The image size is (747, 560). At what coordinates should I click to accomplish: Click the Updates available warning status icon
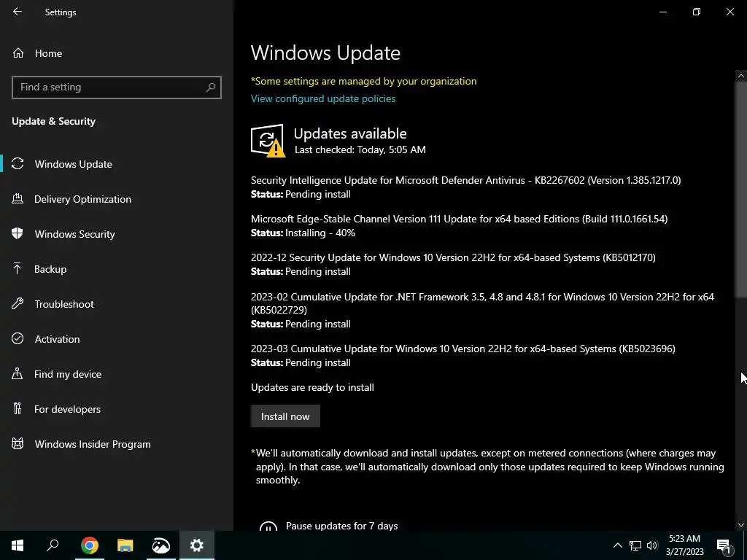click(x=268, y=141)
